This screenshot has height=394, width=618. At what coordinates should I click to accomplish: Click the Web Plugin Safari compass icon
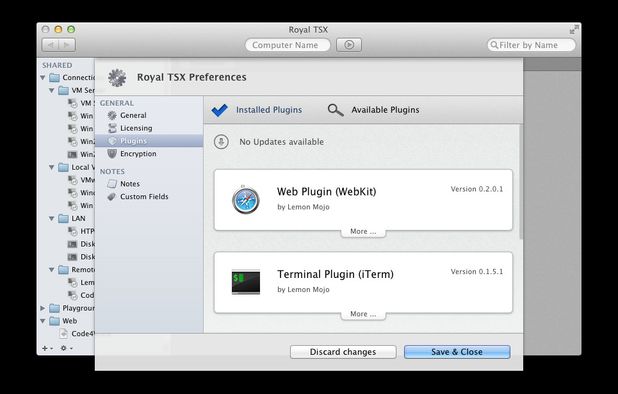click(x=246, y=200)
